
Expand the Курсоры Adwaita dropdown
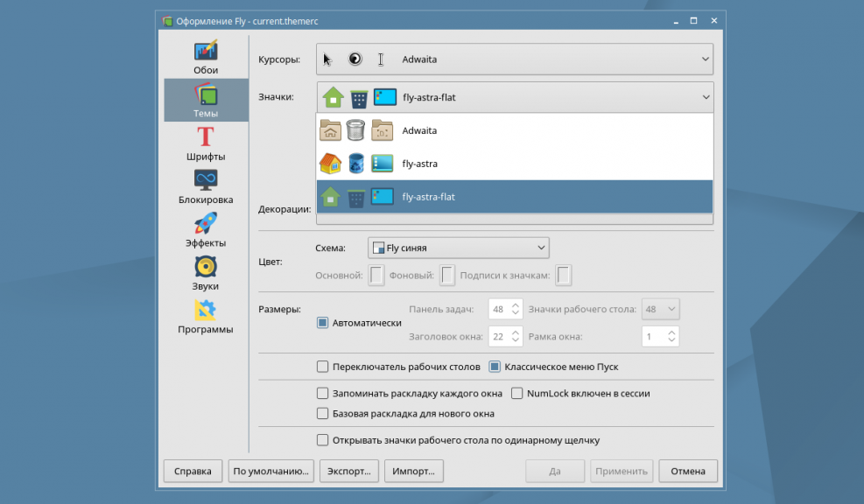pos(514,59)
